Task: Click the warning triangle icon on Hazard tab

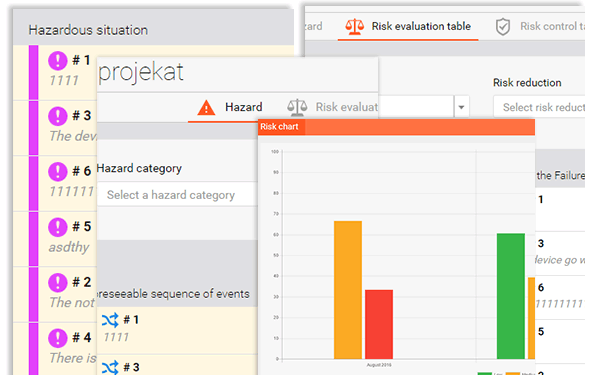Action: pos(206,108)
